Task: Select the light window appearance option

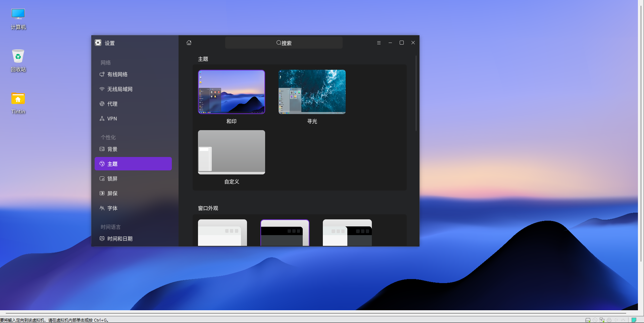Action: 222,232
